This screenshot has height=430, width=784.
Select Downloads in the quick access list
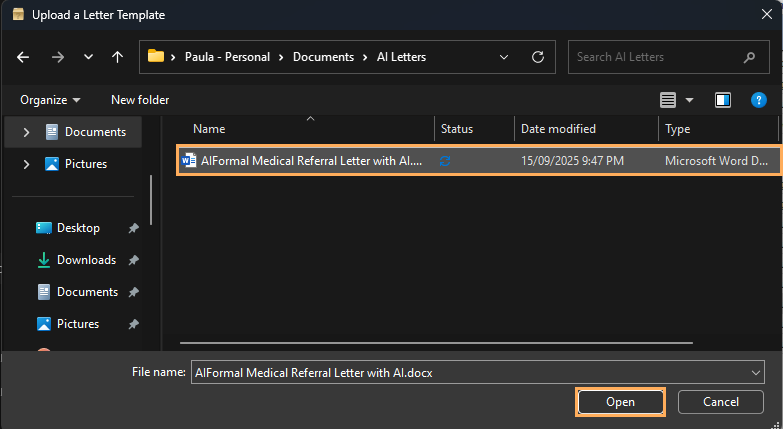click(86, 260)
